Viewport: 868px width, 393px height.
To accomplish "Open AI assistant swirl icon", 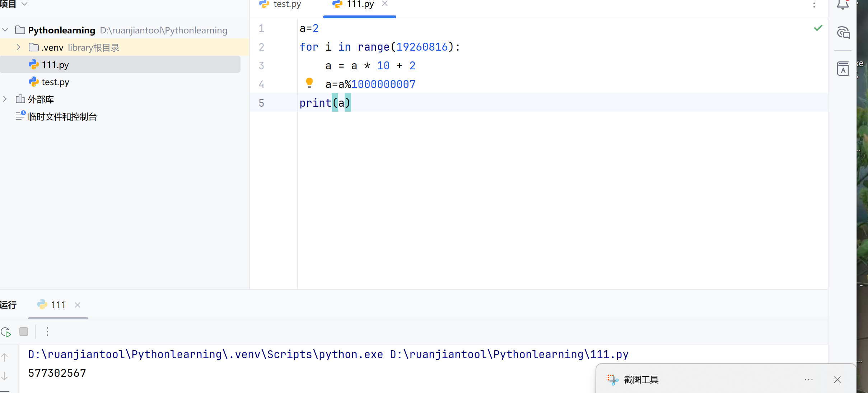I will (x=843, y=33).
